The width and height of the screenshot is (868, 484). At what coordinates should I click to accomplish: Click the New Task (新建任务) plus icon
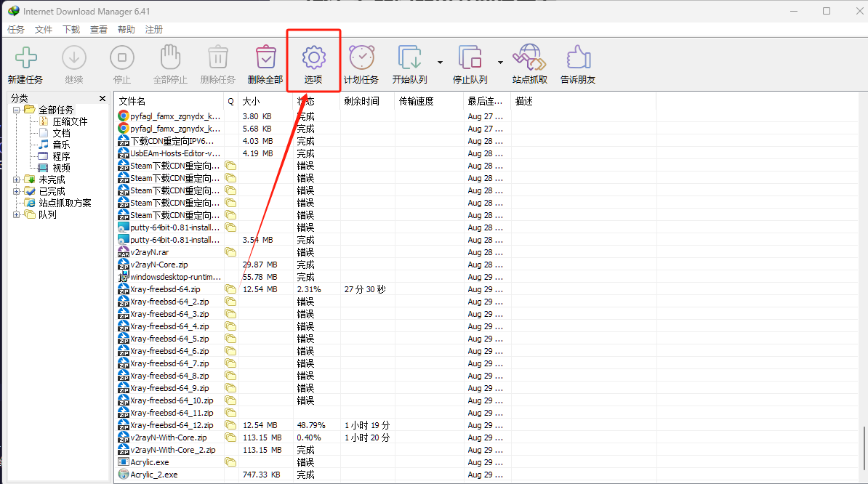point(25,57)
